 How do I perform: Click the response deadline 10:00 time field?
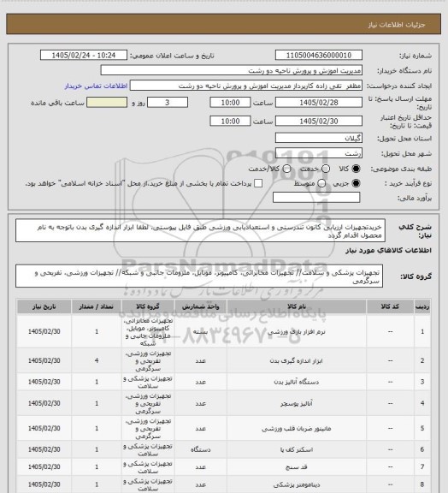coord(230,103)
